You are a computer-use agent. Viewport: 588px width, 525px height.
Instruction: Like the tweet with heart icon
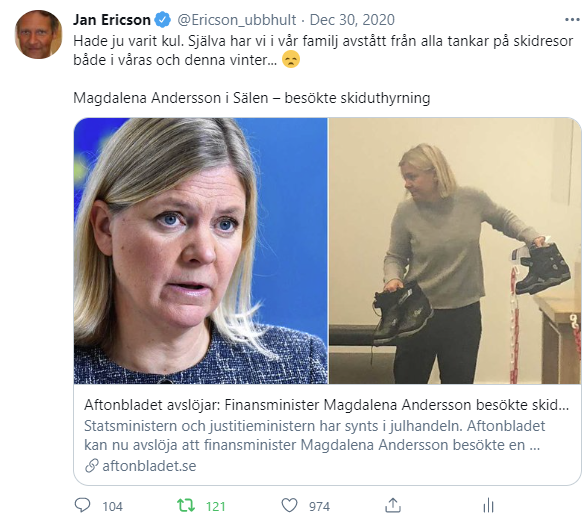(289, 506)
